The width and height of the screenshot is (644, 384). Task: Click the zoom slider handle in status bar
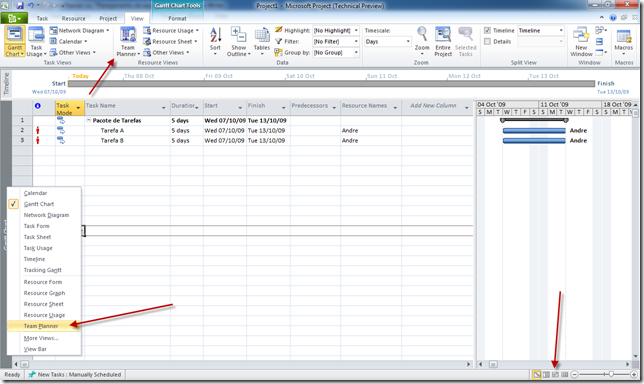pos(611,375)
